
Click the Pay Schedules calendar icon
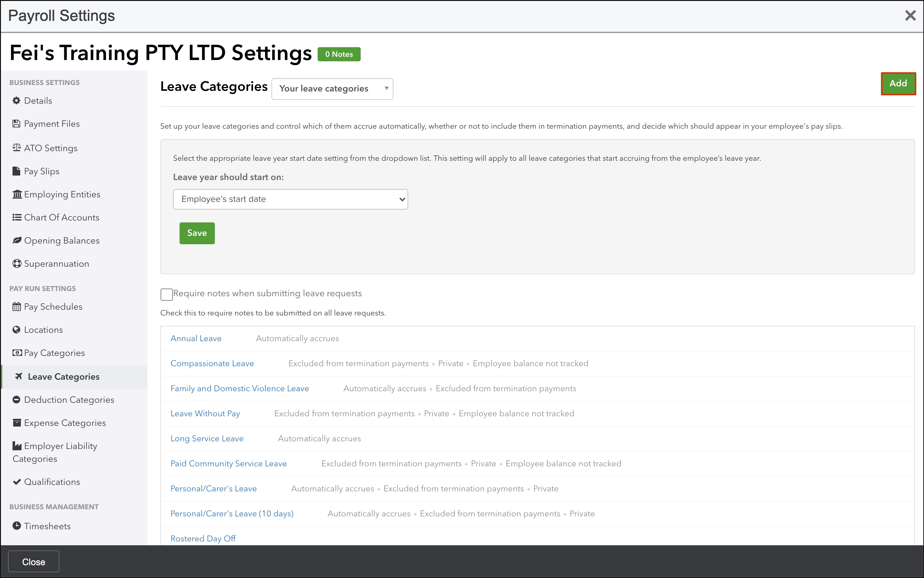16,306
